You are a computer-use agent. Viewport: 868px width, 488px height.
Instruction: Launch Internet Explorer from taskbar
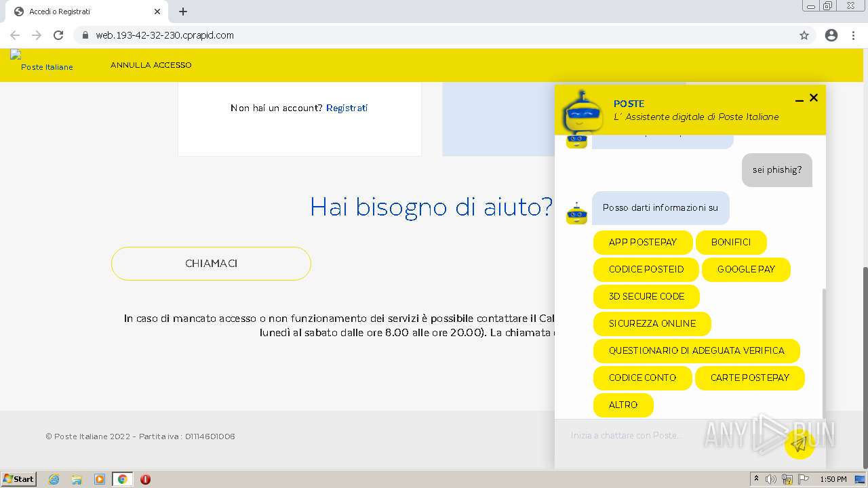(x=54, y=479)
